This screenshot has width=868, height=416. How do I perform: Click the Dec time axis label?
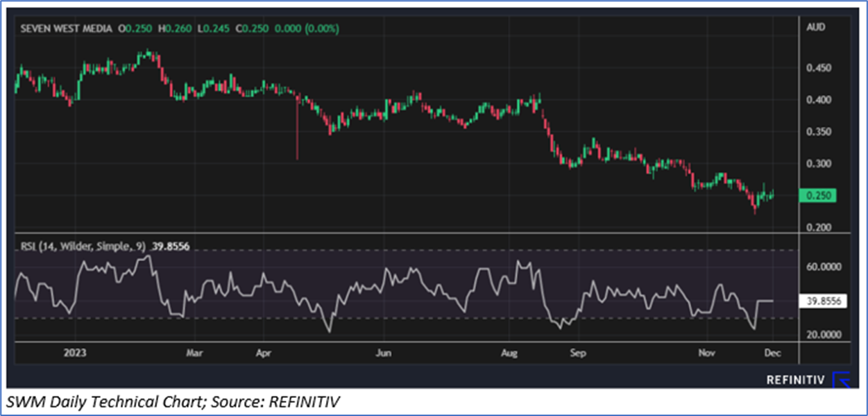click(772, 353)
